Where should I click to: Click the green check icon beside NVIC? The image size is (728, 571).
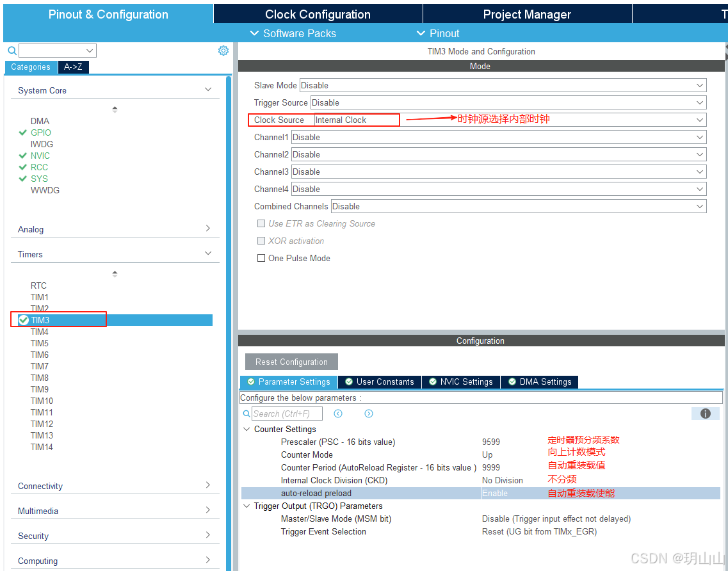pyautogui.click(x=22, y=156)
